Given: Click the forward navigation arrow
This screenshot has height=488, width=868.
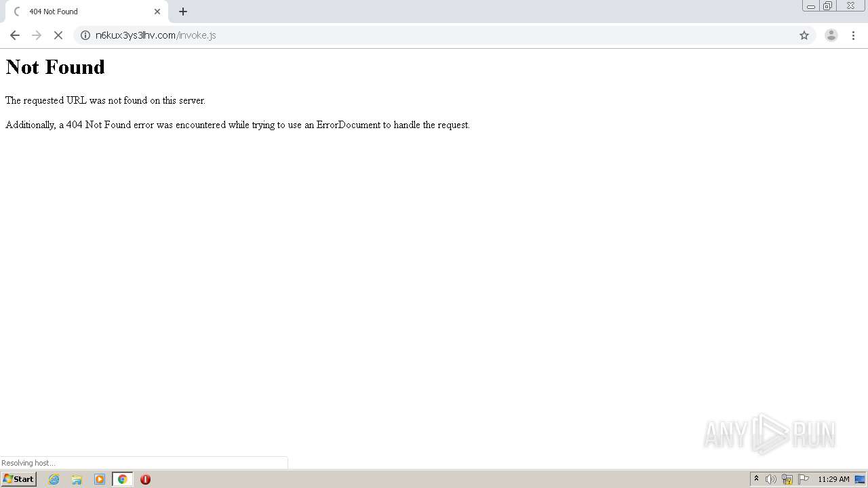Looking at the screenshot, I should 37,35.
